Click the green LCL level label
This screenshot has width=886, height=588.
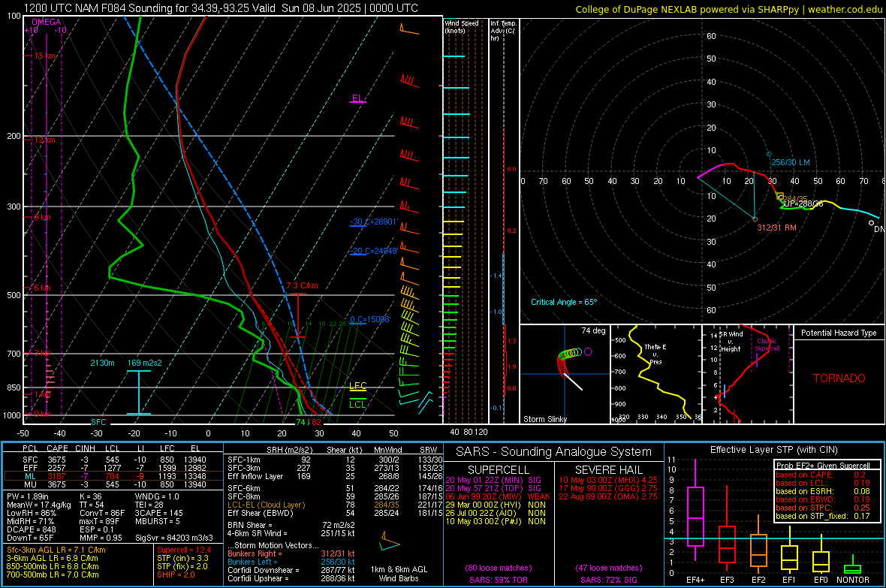coord(357,404)
